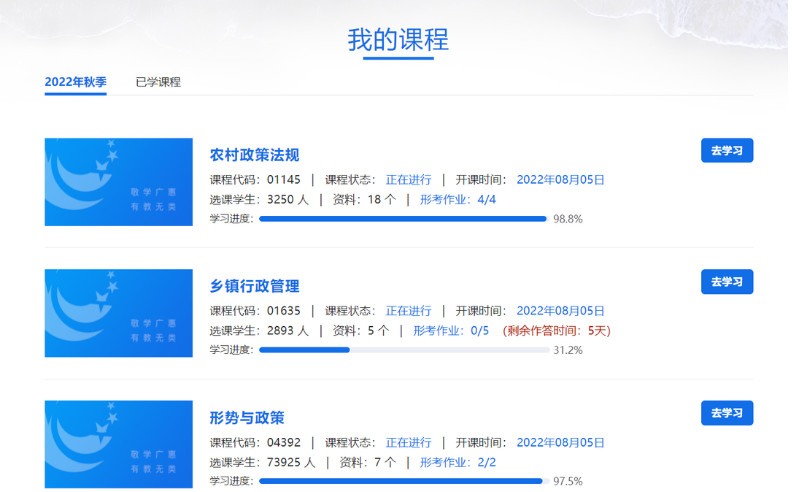Click 正在进行 status of 乡镇行政管理

coord(409,311)
